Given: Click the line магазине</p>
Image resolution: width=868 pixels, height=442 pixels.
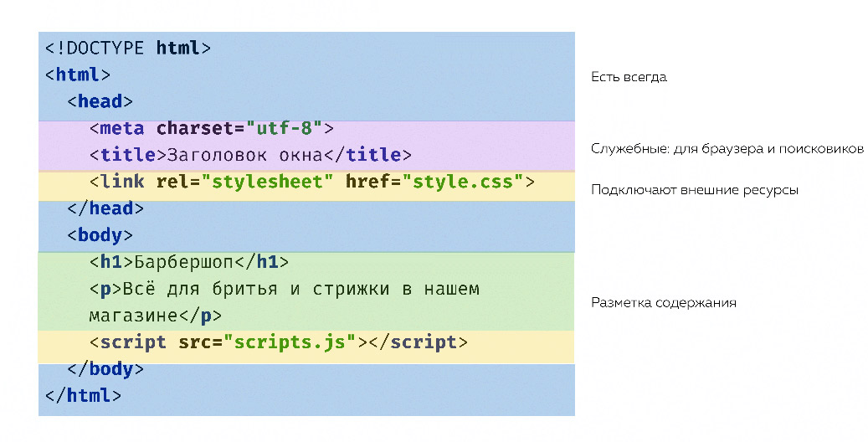Looking at the screenshot, I should click(x=155, y=316).
